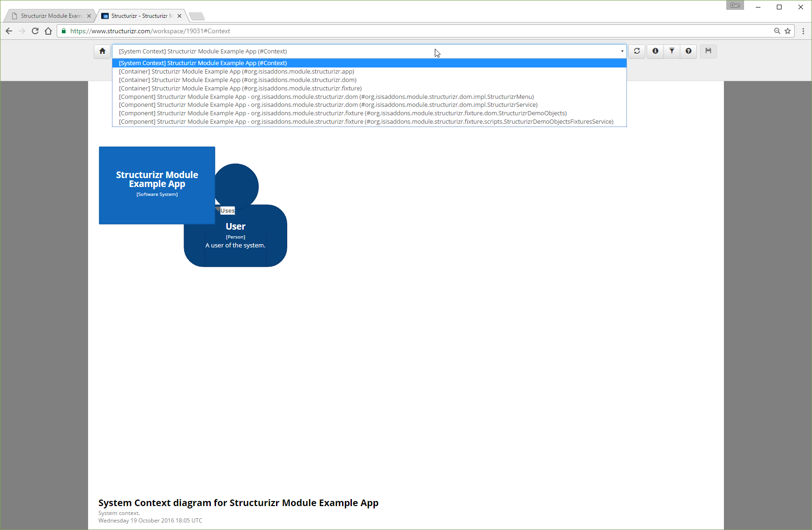Go back with browser back arrow
This screenshot has height=530, width=812.
[9, 31]
